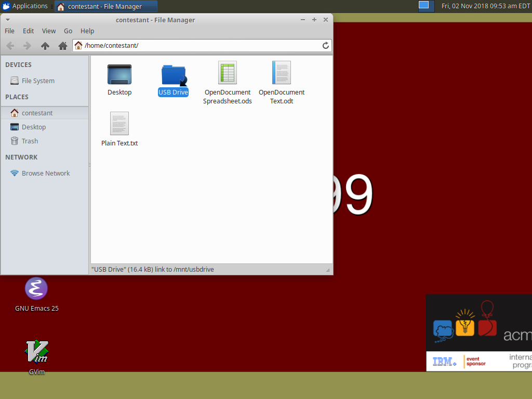Click the File Manager taskbar button
532x399 pixels.
105,6
